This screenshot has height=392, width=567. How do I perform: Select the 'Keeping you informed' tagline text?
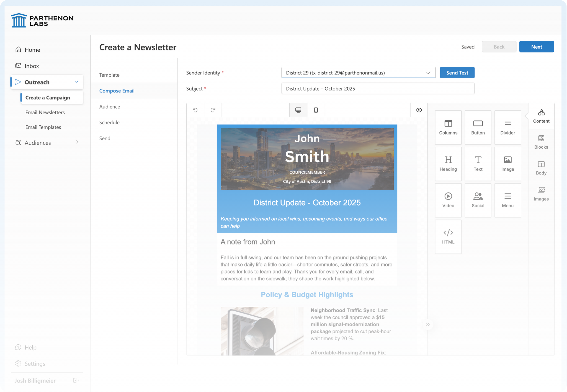click(304, 222)
